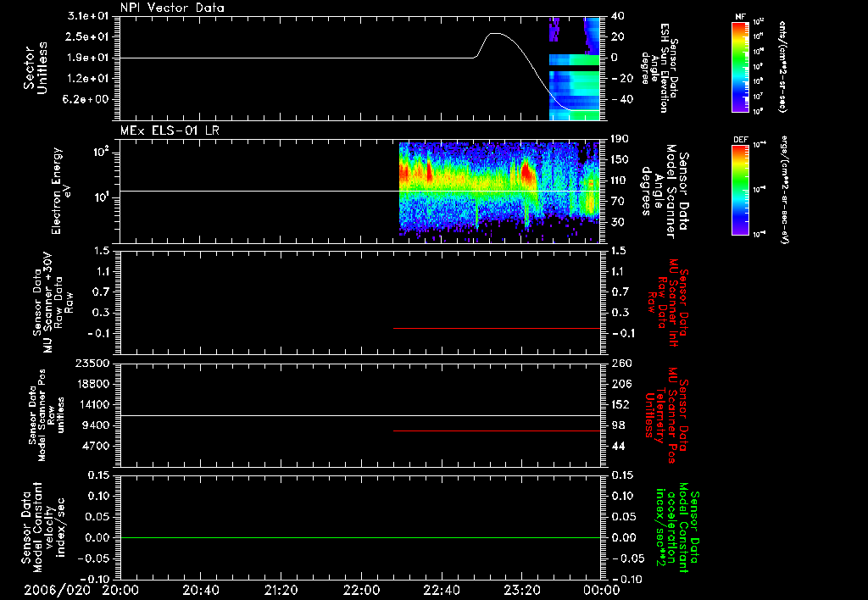Click the "MU Scanner +30V Raw Data" left label

[53, 303]
